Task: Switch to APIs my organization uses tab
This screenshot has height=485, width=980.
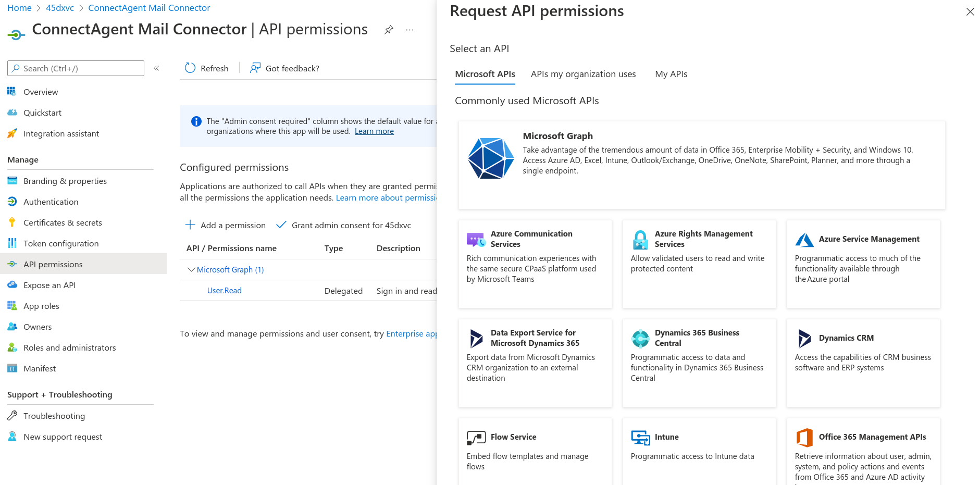Action: pos(583,74)
